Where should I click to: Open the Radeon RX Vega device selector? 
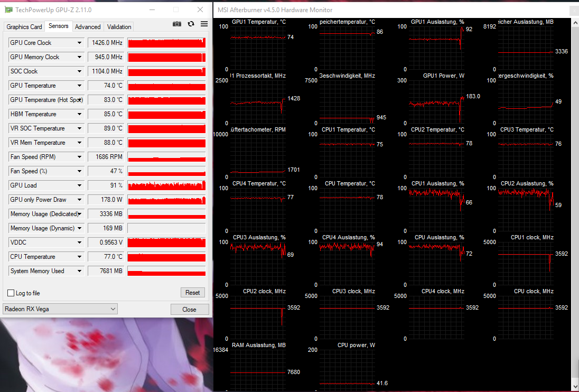tap(60, 309)
